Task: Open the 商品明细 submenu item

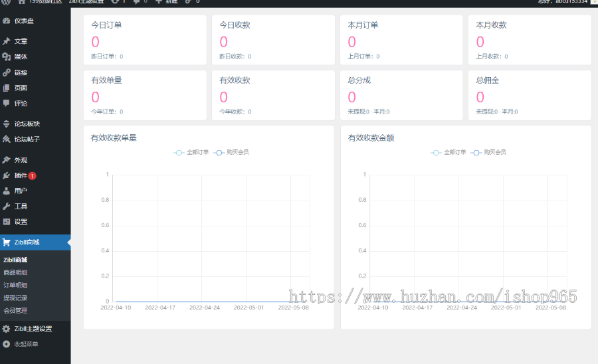Action: 15,272
